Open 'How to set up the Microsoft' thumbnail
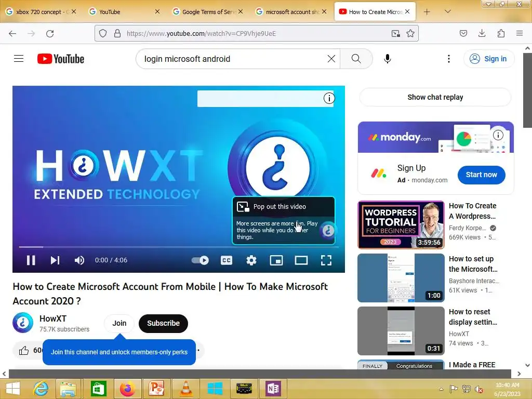The image size is (532, 399). [x=401, y=278]
